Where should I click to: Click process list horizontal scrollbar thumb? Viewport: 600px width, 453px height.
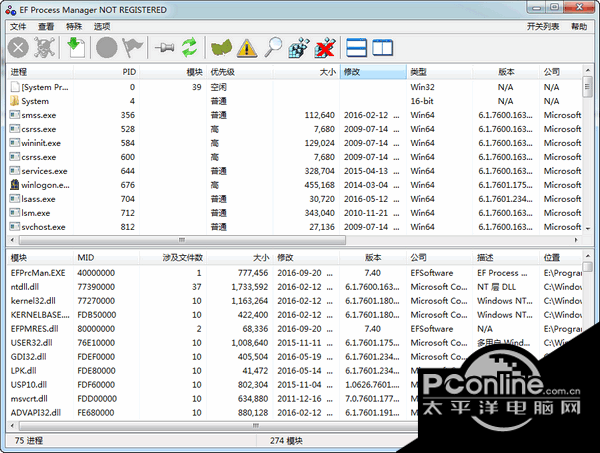pos(182,240)
